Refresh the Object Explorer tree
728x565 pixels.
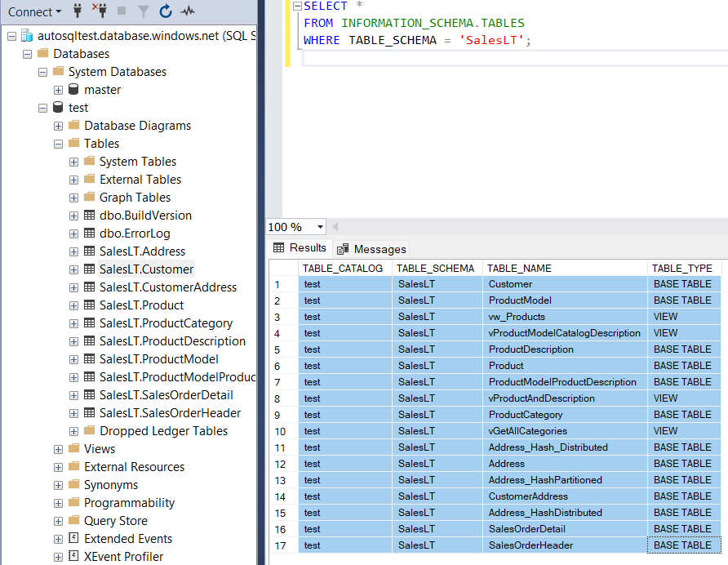tap(166, 11)
